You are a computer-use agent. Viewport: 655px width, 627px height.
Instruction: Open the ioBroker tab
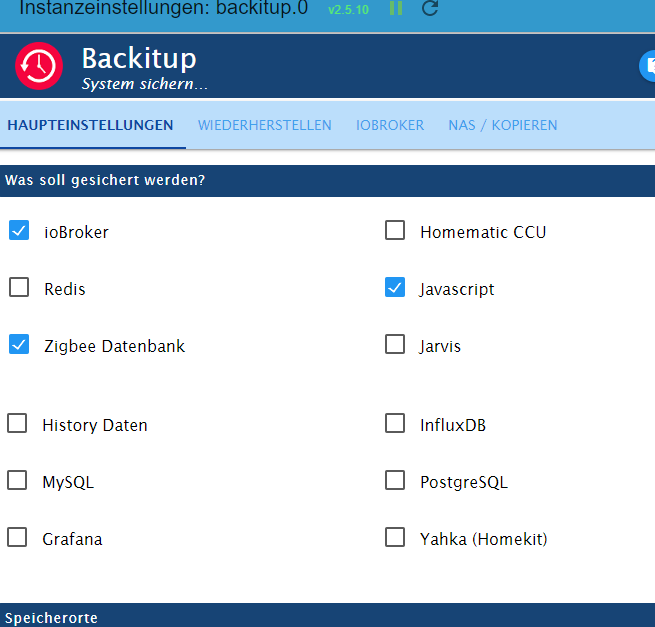click(390, 125)
